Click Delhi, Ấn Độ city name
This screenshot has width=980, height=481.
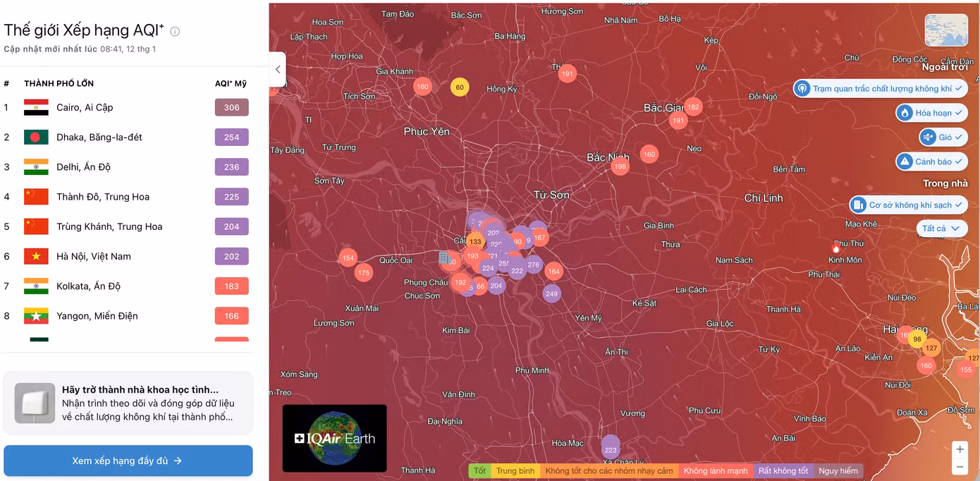[x=83, y=167]
